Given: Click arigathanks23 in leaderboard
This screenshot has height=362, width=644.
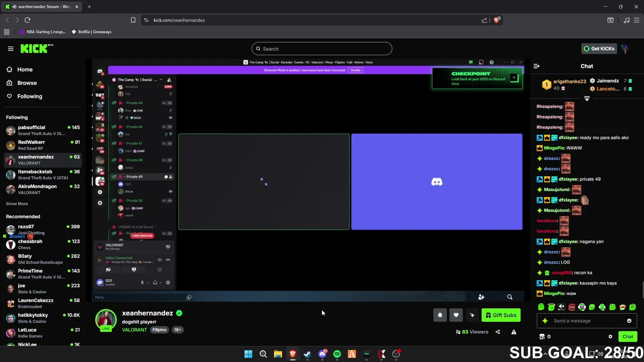Looking at the screenshot, I should tap(570, 81).
